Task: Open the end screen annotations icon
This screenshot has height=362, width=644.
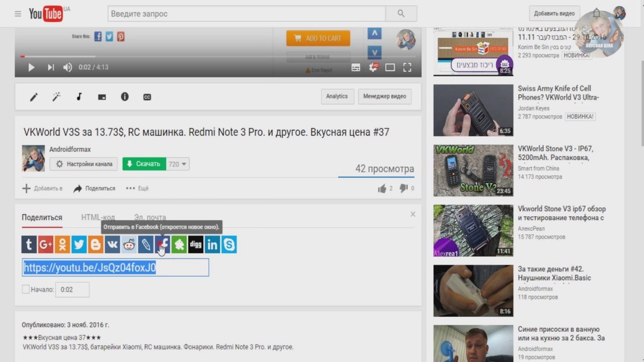Action: [102, 97]
